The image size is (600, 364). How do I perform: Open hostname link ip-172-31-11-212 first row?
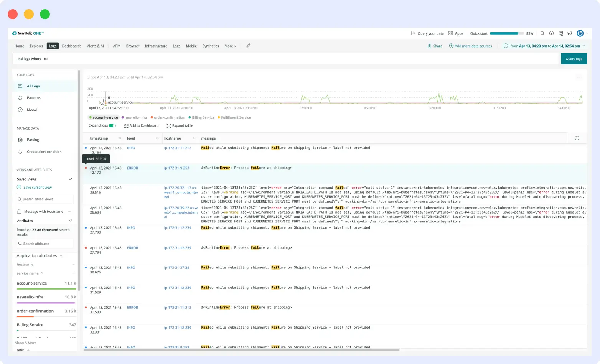tap(178, 148)
